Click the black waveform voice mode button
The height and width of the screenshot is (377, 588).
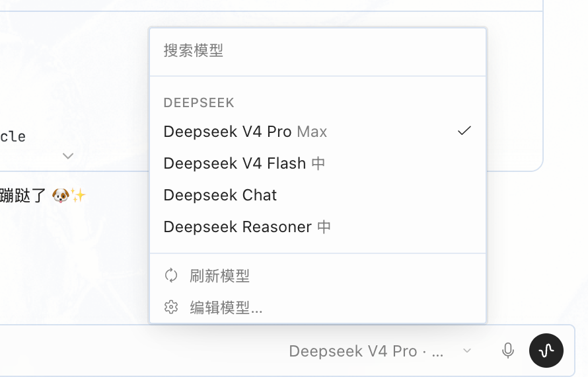click(546, 351)
